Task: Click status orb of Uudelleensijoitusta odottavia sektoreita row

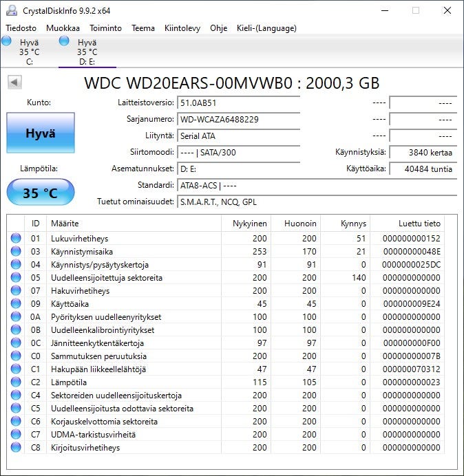Action: [x=16, y=408]
